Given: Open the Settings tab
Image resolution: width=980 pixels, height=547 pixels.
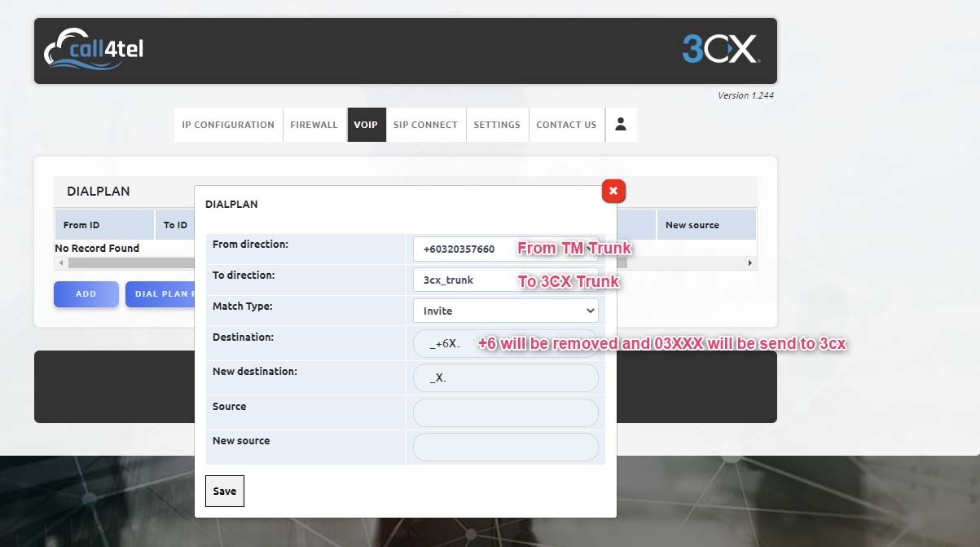Looking at the screenshot, I should point(497,125).
